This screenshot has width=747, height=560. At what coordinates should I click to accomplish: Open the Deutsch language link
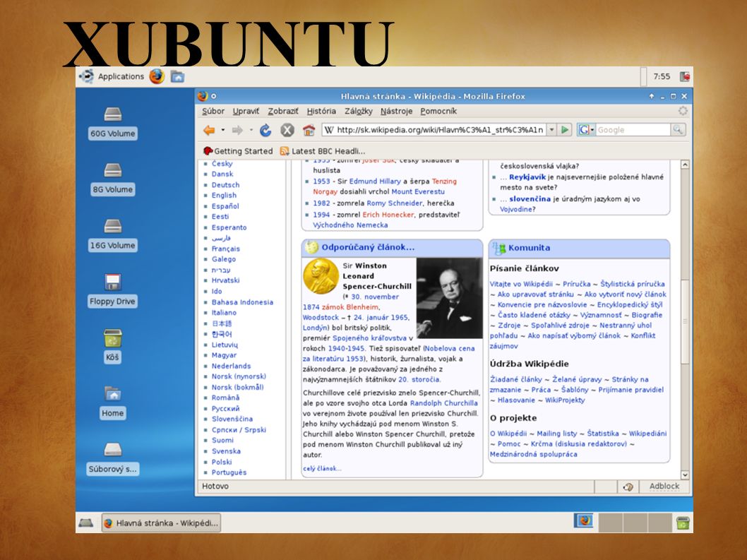225,184
